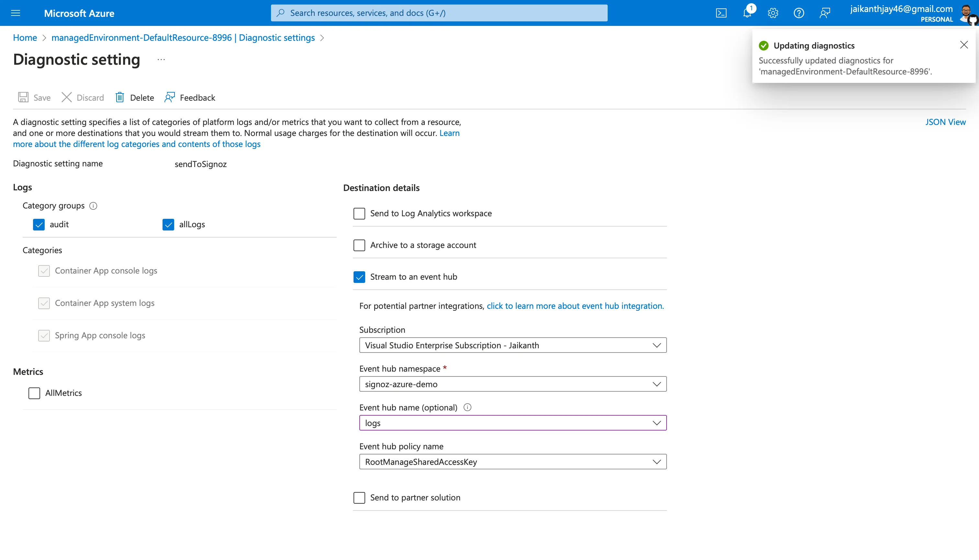
Task: Show Event hub name info tooltip
Action: click(x=467, y=407)
